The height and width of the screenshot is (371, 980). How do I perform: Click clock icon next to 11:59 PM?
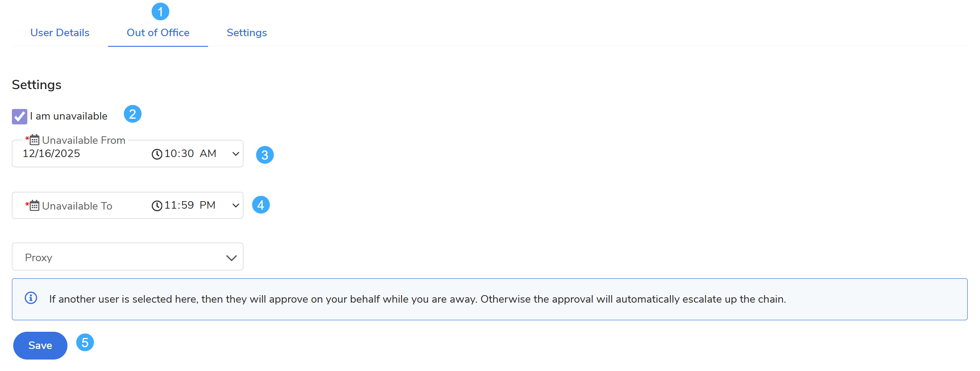[157, 206]
